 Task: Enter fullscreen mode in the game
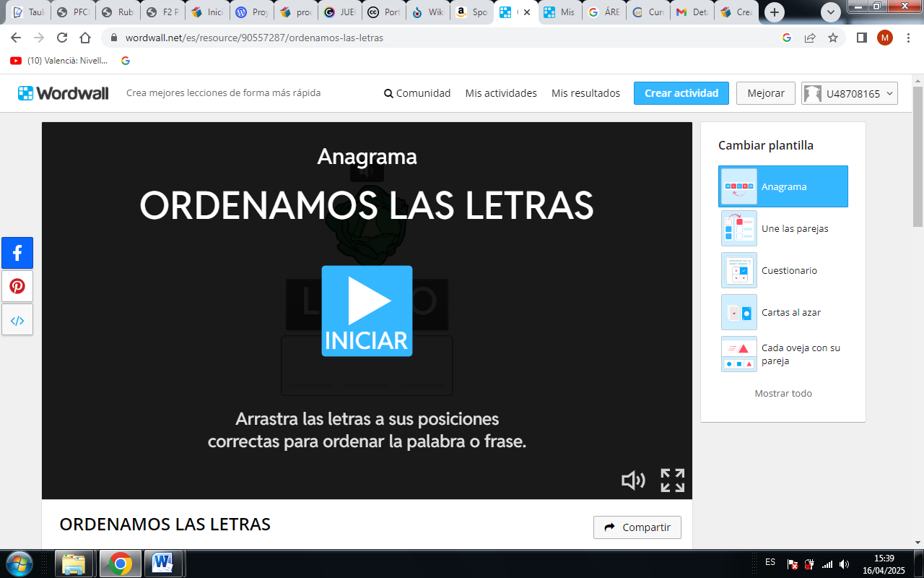coord(672,480)
